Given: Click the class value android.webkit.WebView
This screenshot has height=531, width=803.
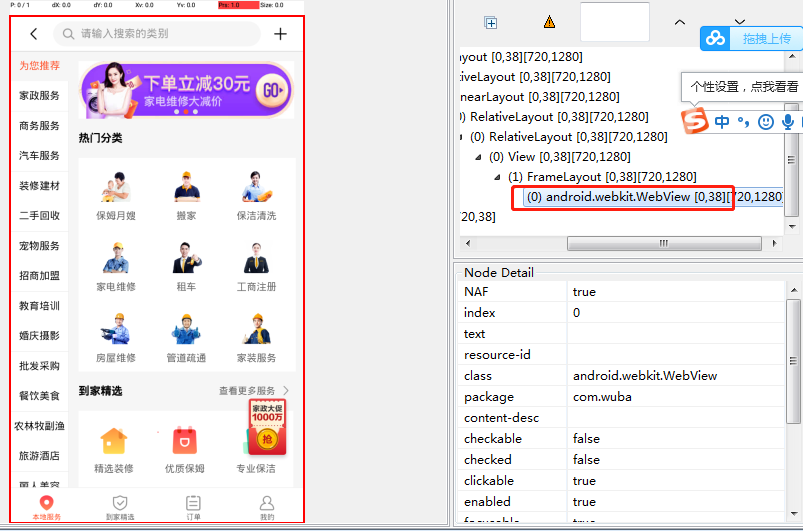Looking at the screenshot, I should tap(645, 376).
